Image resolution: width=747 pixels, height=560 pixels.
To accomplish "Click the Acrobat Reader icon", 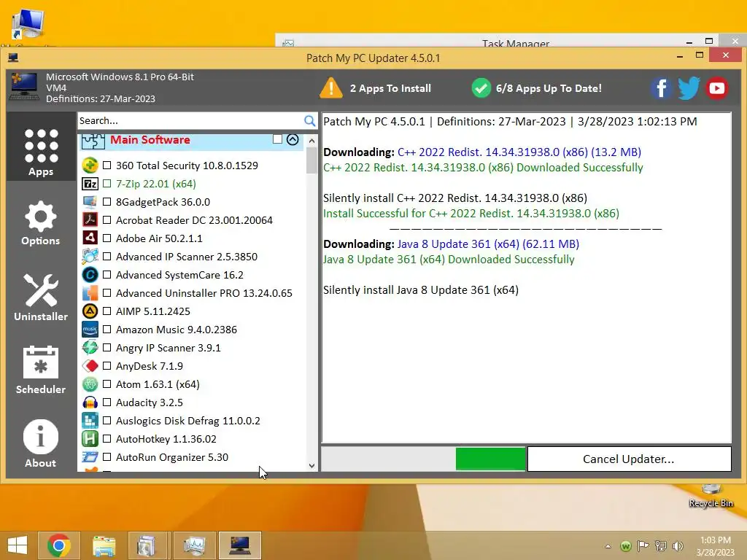I will 90,219.
